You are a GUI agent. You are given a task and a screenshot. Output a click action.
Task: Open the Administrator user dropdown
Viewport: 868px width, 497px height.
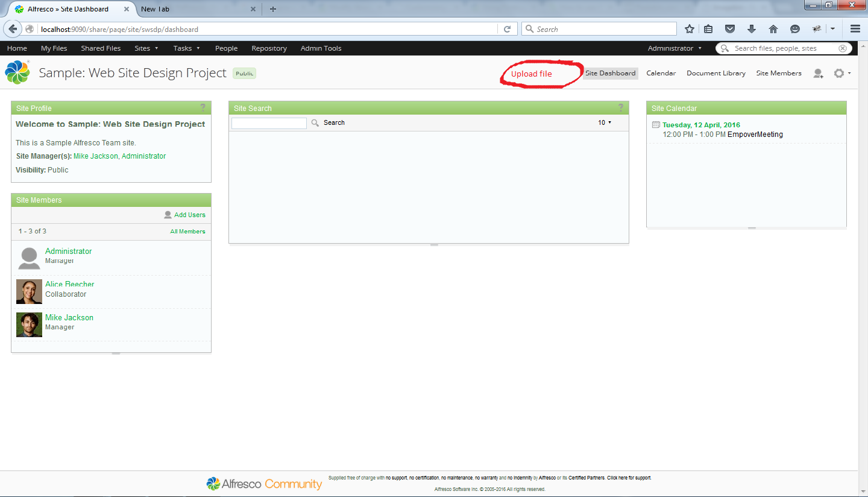click(675, 48)
